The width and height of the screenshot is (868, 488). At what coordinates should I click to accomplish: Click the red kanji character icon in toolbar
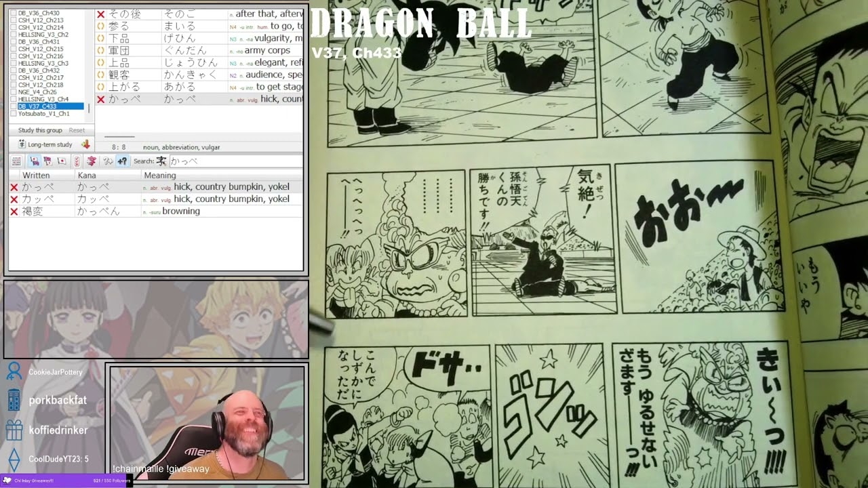point(92,161)
